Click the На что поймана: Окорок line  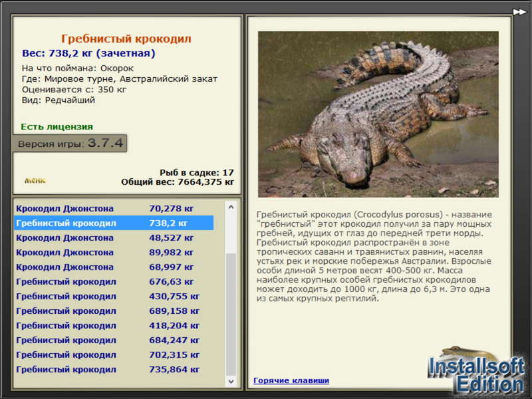(x=78, y=68)
